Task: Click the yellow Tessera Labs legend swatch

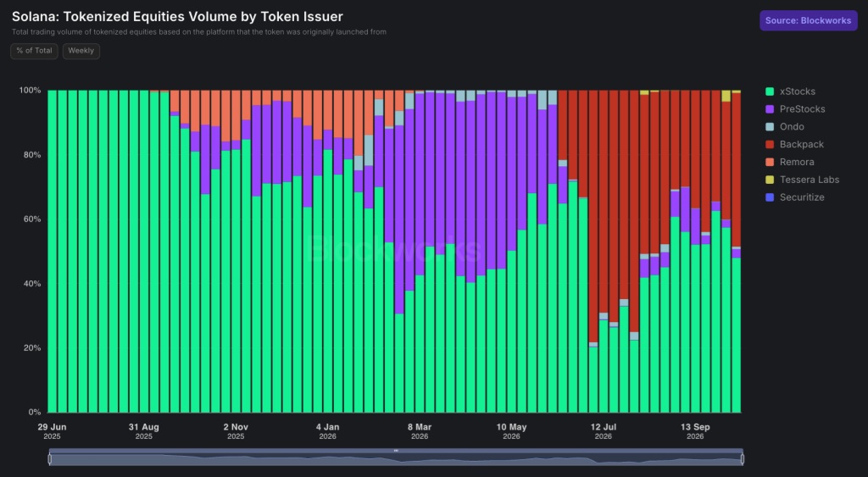Action: pyautogui.click(x=770, y=180)
